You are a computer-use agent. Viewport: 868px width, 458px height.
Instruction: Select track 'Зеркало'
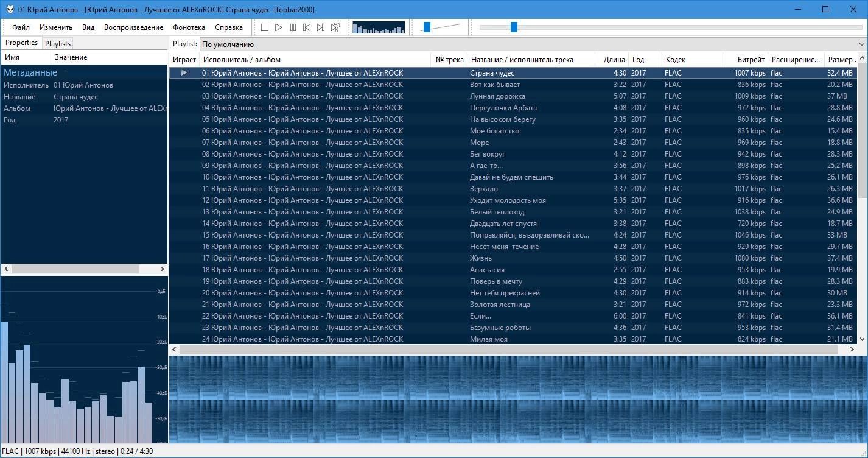pos(513,189)
